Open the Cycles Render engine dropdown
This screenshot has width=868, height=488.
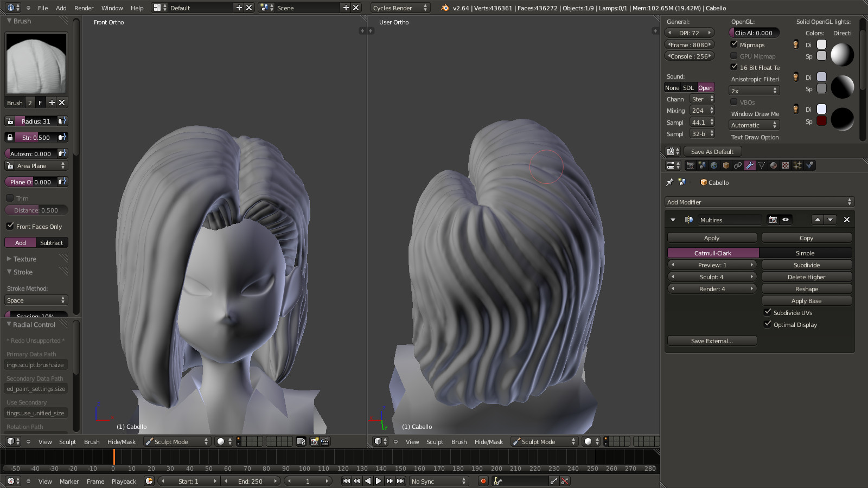400,8
